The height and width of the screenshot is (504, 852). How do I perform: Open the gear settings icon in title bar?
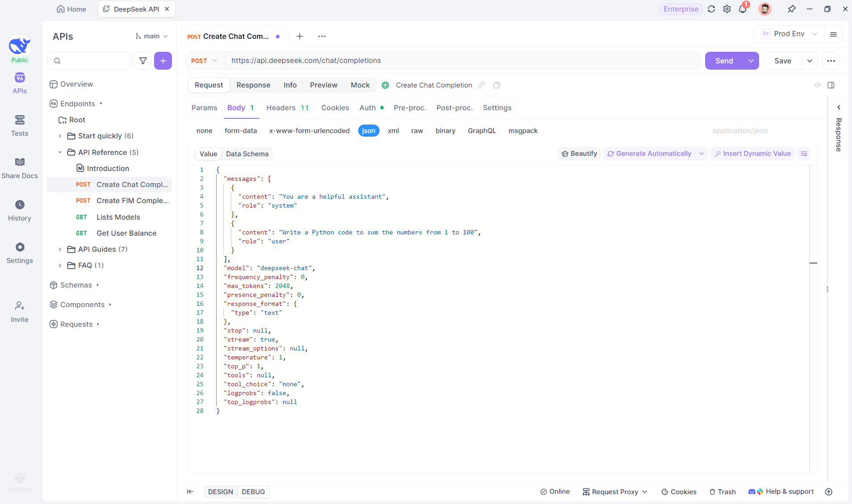[727, 9]
